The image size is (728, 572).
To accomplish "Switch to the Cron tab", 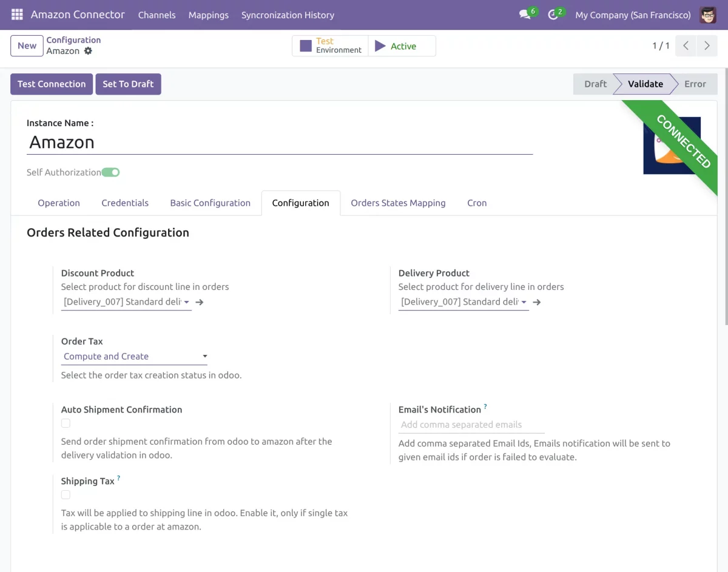I will [477, 203].
